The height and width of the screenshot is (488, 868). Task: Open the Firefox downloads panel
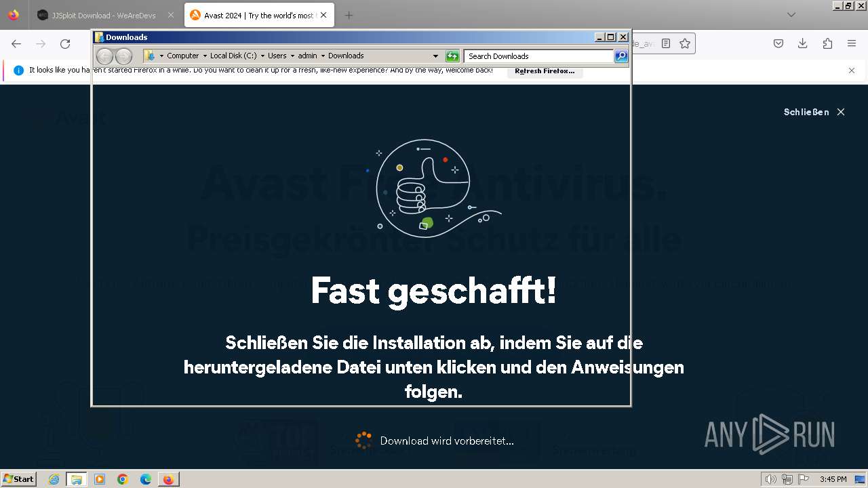click(803, 43)
